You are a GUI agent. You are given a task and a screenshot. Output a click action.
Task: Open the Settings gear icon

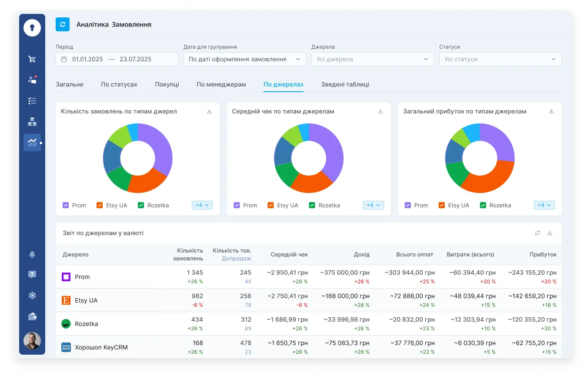click(32, 295)
